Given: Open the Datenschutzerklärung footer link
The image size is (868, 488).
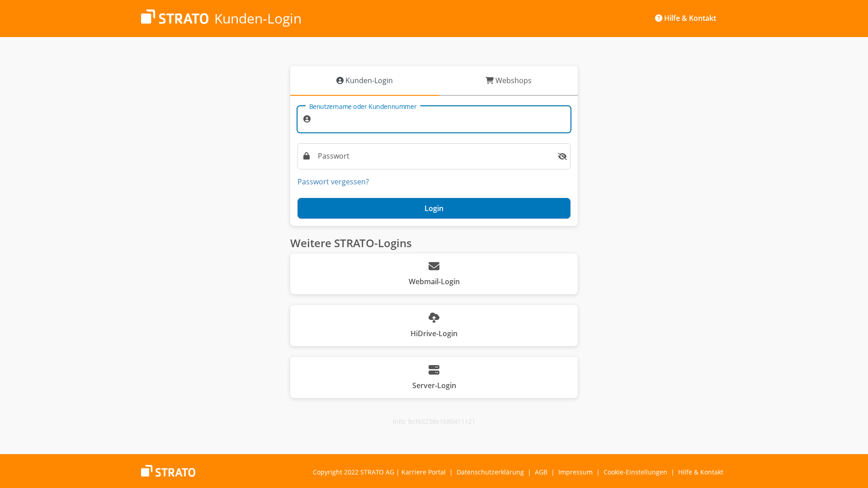Looking at the screenshot, I should coord(490,472).
